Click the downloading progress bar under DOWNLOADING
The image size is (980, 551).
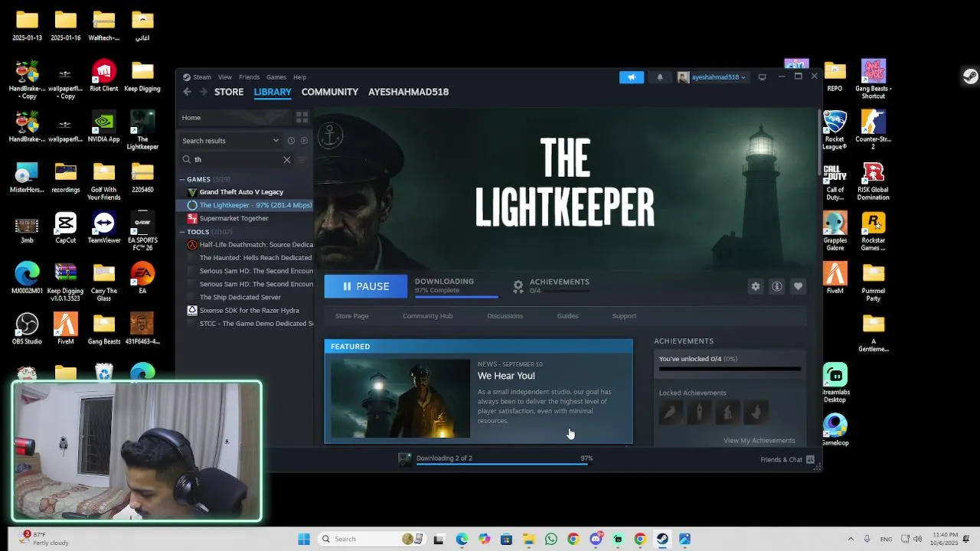tap(456, 296)
